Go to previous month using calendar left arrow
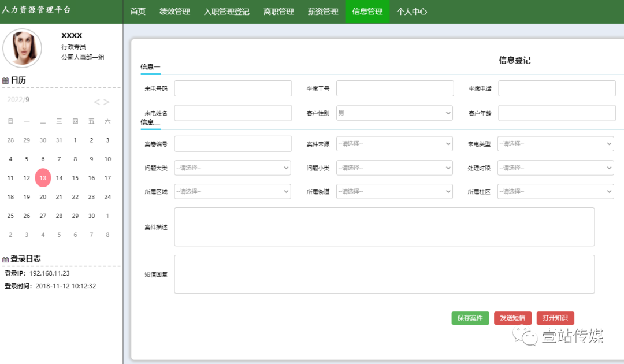The height and width of the screenshot is (364, 624). (x=96, y=102)
